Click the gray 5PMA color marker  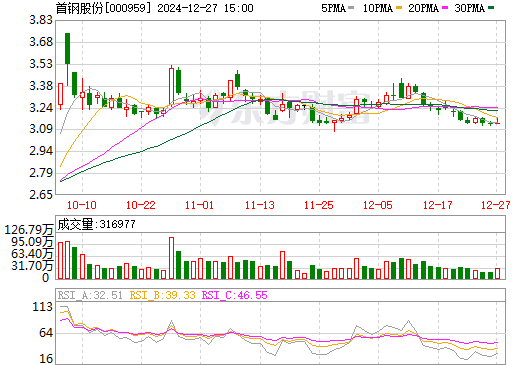click(x=351, y=8)
